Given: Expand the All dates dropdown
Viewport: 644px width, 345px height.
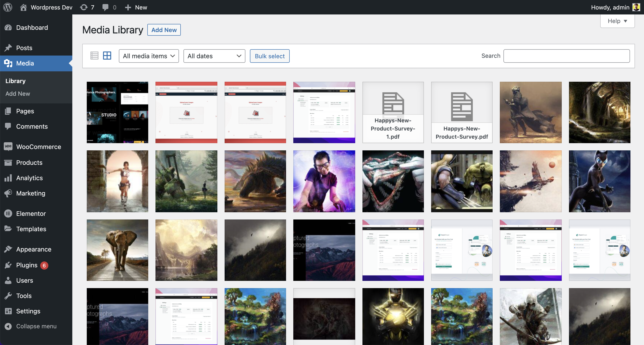Looking at the screenshot, I should point(214,56).
